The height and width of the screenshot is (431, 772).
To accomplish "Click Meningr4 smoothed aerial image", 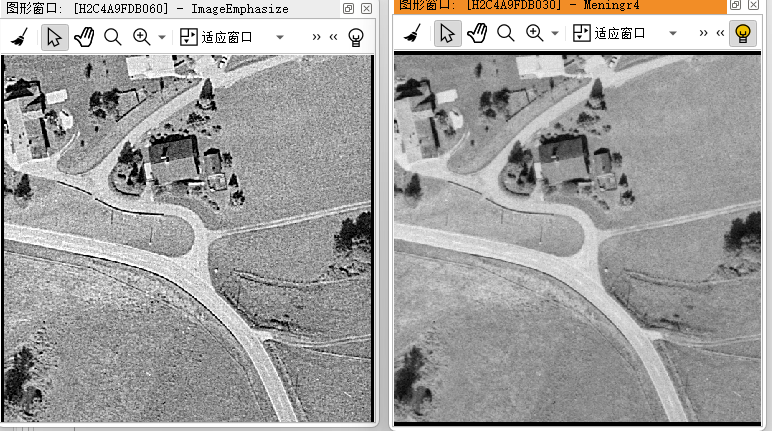I will pyautogui.click(x=578, y=238).
